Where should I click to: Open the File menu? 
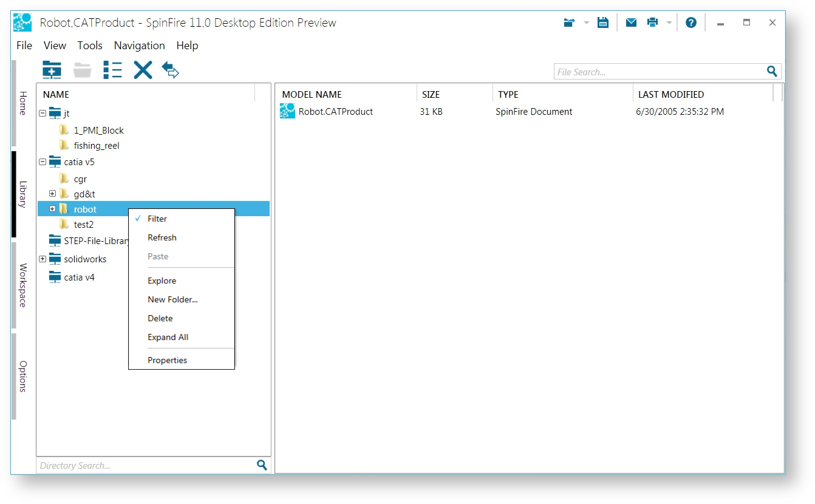click(x=24, y=46)
